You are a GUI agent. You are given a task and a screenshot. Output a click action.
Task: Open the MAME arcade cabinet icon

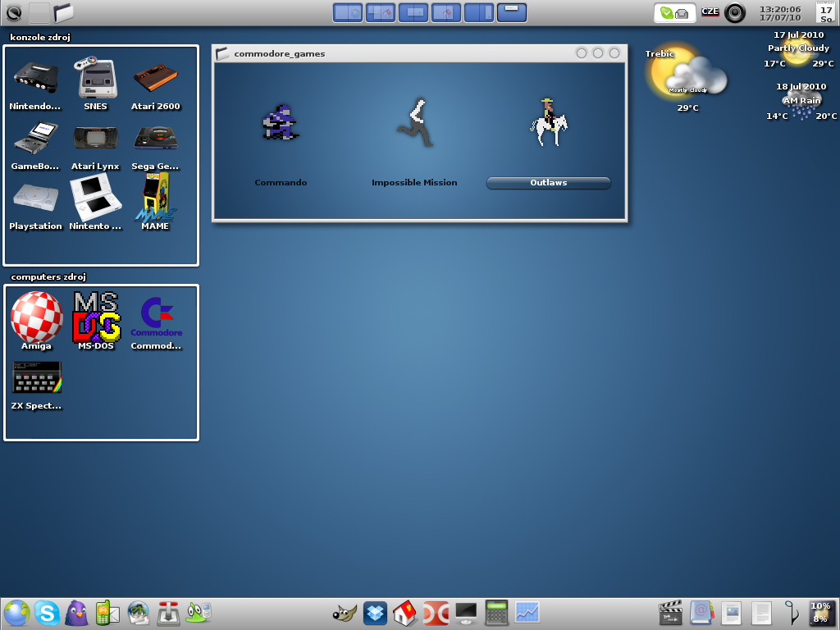pos(155,197)
